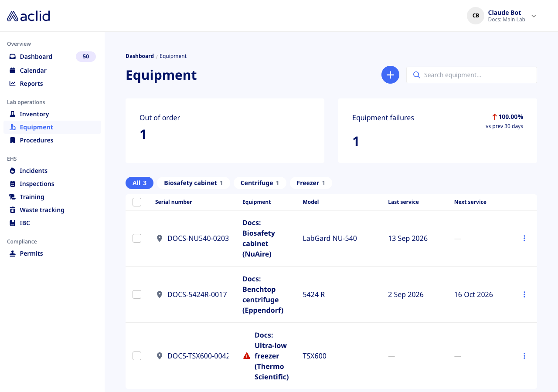Click the Equipment breadcrumb text
Image resolution: width=558 pixels, height=392 pixels.
[173, 56]
